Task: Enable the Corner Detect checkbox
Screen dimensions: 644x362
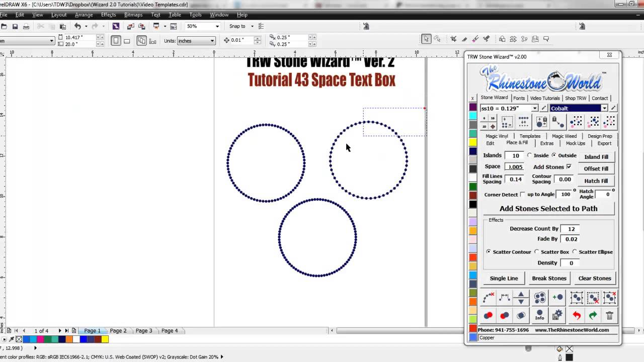Action: pos(522,194)
